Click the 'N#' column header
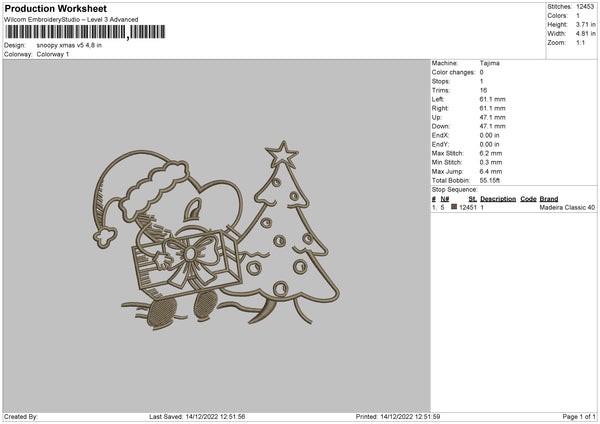Screen dimensions: 600x424 click(445, 199)
